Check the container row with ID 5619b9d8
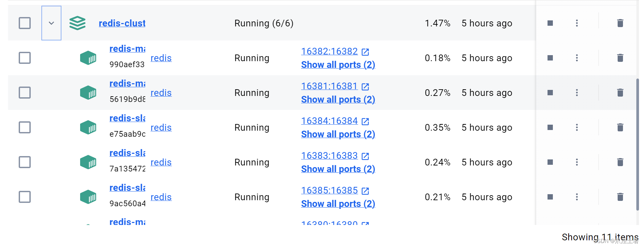 25,93
